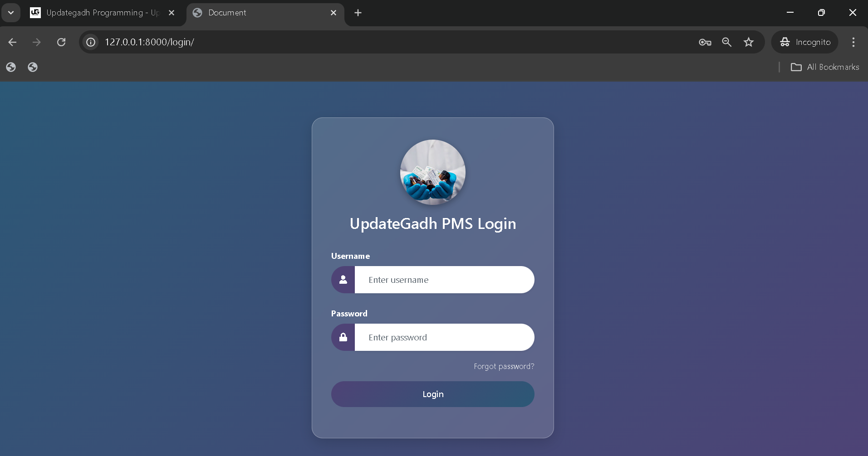This screenshot has width=868, height=456.
Task: Open the Chrome three-dot menu
Action: [x=853, y=42]
